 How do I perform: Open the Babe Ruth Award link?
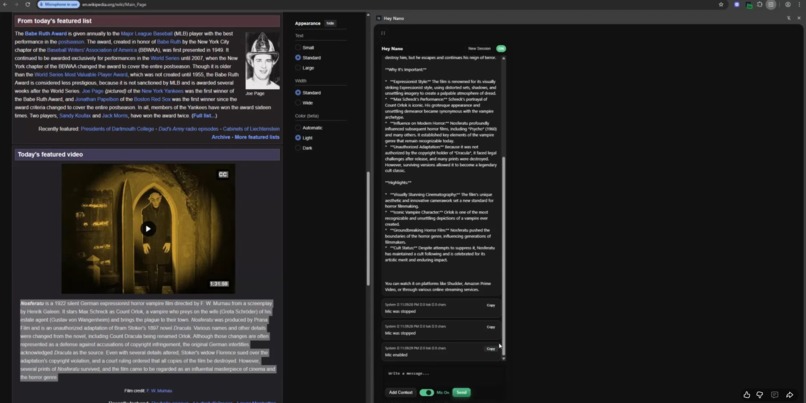click(46, 33)
